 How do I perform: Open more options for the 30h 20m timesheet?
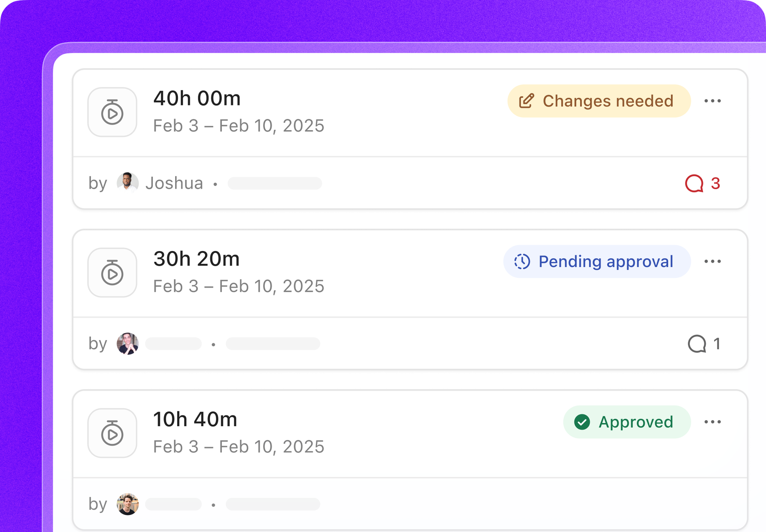713,261
